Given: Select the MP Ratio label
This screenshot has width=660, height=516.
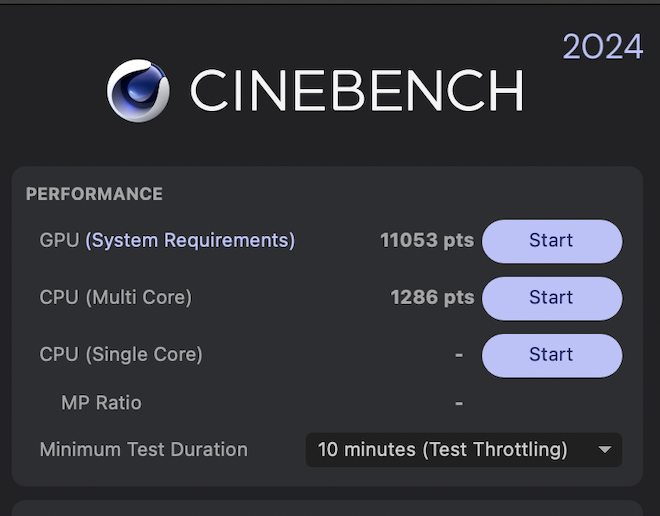Looking at the screenshot, I should 101,403.
